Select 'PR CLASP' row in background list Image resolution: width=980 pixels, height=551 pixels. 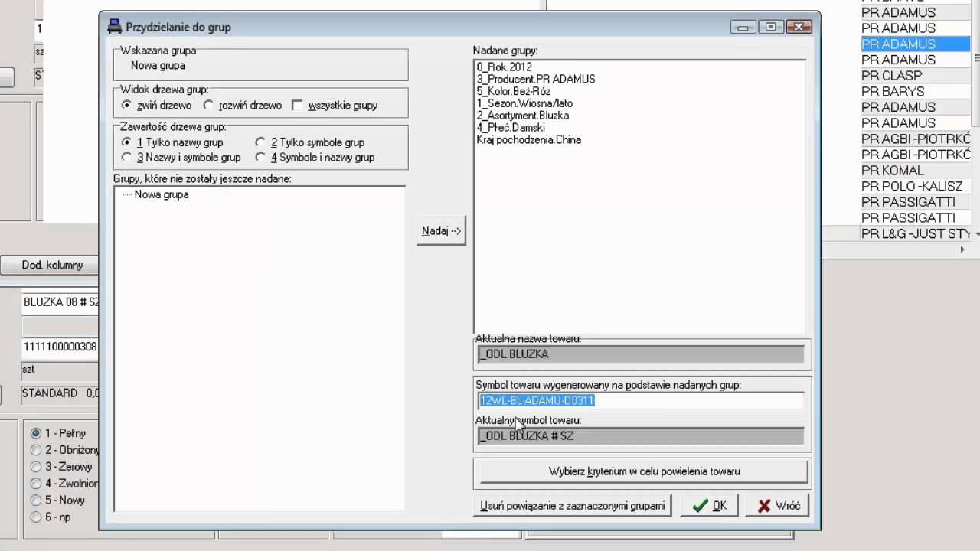(916, 76)
